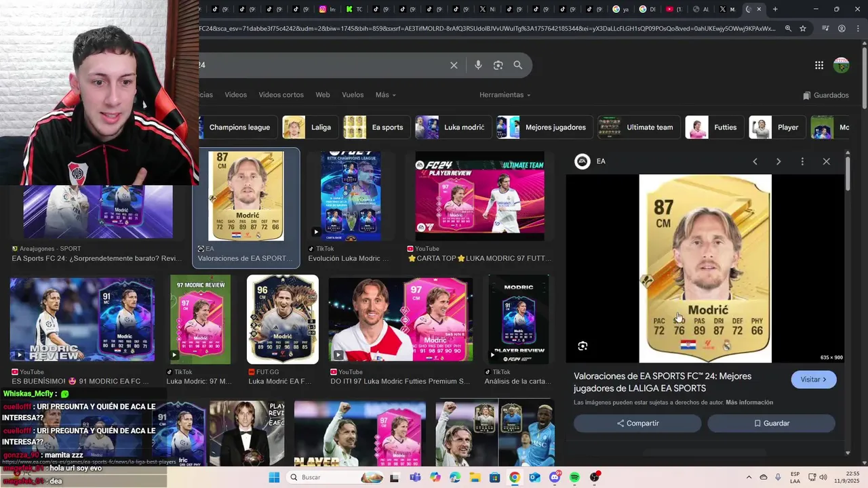The width and height of the screenshot is (868, 488).
Task: Select the Vuelos search tab
Action: [x=353, y=95]
